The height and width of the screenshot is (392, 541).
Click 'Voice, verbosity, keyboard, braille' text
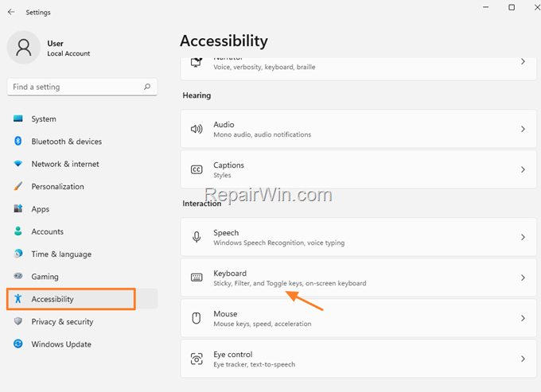click(264, 67)
